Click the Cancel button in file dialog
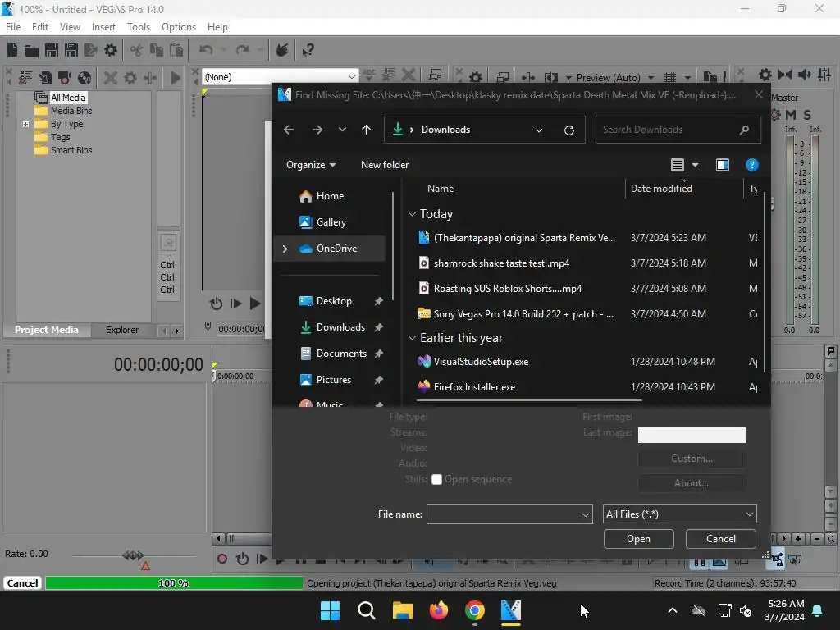The image size is (840, 630). 720,539
